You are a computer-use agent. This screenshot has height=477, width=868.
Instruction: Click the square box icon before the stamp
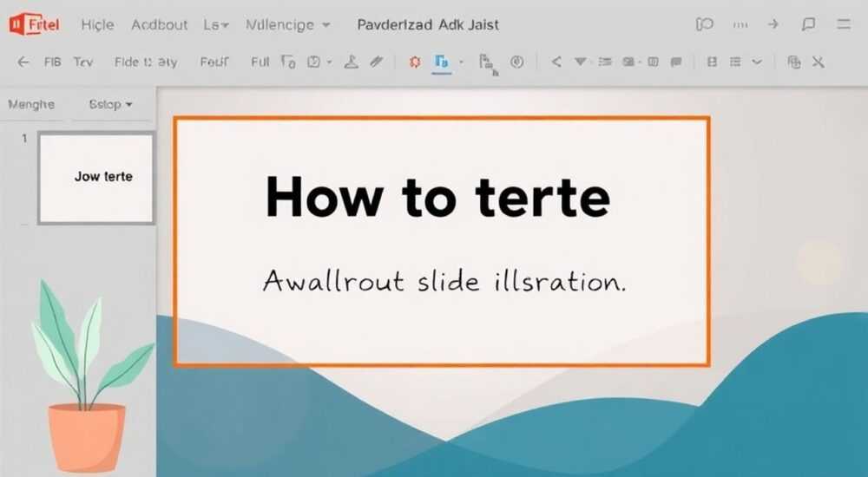pyautogui.click(x=314, y=62)
